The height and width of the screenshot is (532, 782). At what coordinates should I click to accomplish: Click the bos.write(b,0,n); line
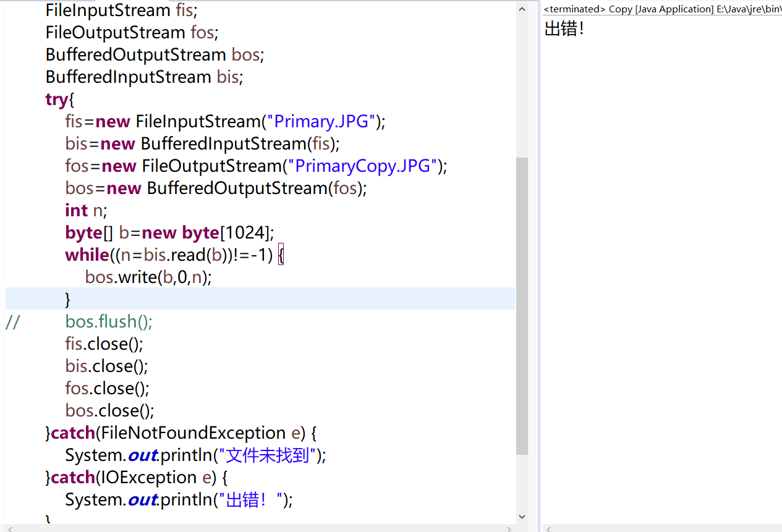pyautogui.click(x=148, y=277)
